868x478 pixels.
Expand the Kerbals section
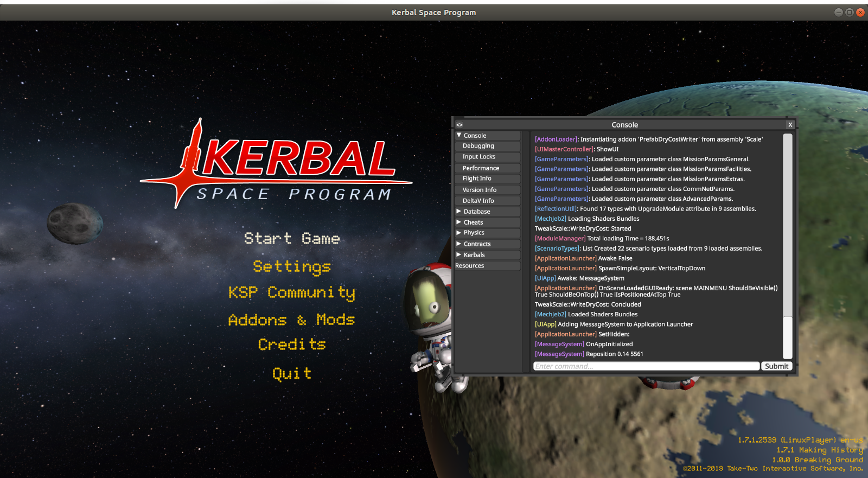(459, 254)
